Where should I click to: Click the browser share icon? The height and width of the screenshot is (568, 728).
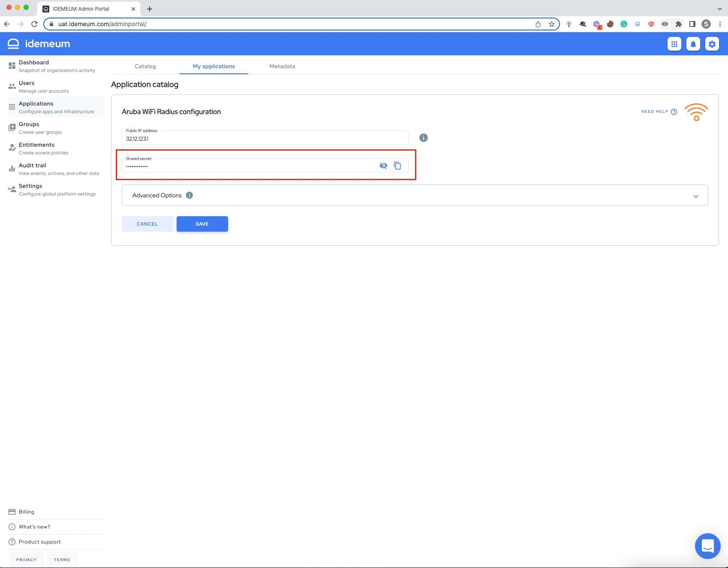[538, 24]
